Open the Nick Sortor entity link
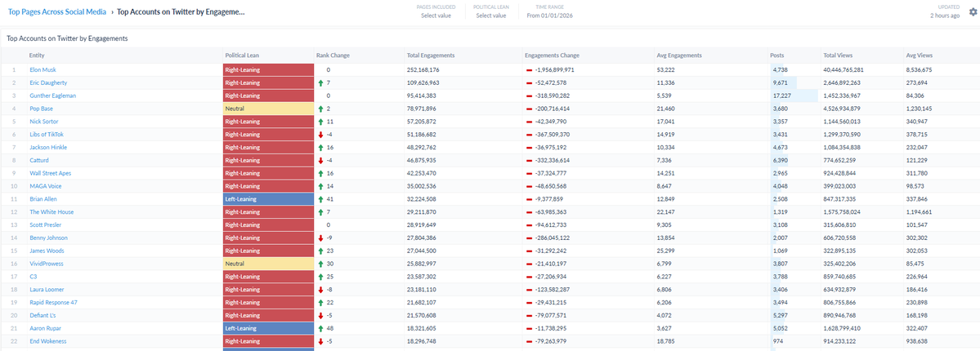This screenshot has width=980, height=351. (x=44, y=122)
